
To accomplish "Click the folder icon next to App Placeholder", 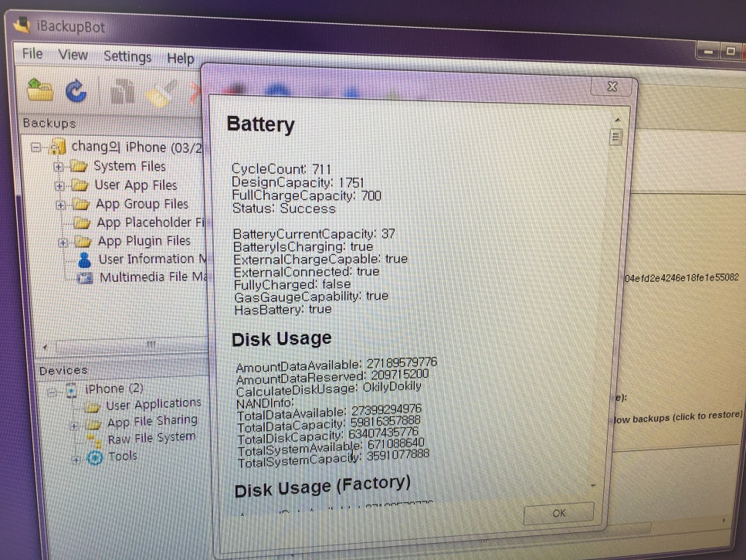I will point(83,222).
